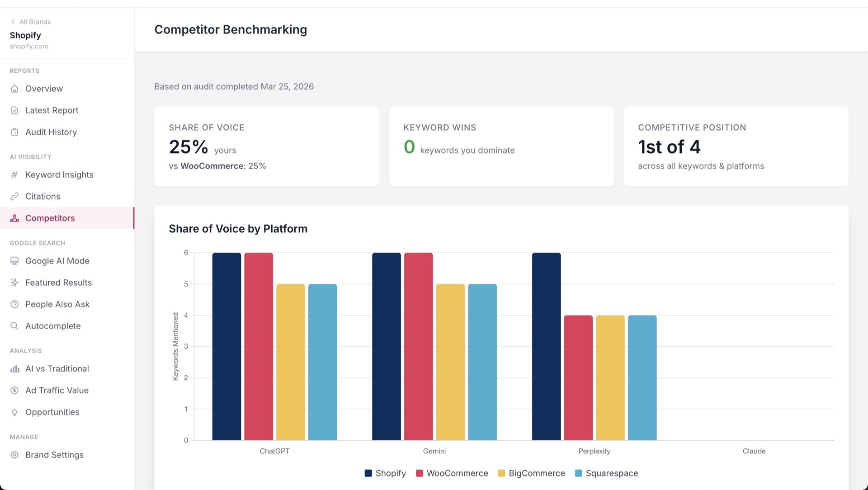Click Shopify's bar in the Perplexity group
868x490 pixels.
546,346
